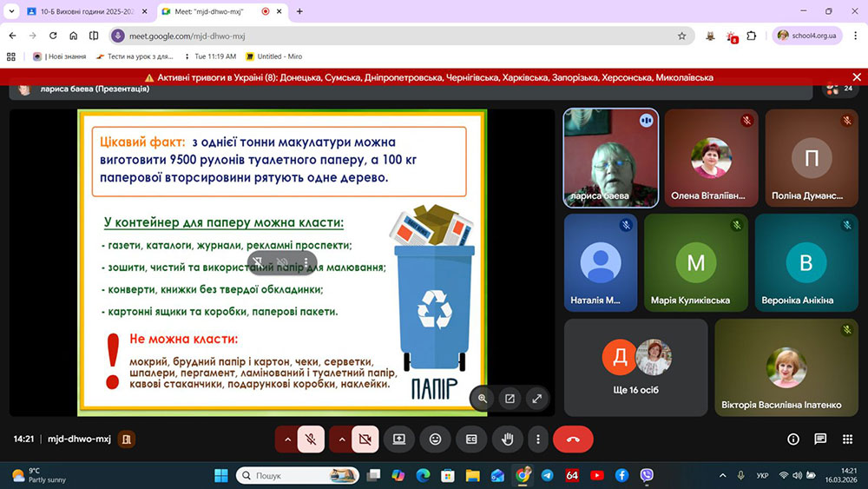Turn on your camera
Viewport: 868px width, 489px height.
click(365, 439)
